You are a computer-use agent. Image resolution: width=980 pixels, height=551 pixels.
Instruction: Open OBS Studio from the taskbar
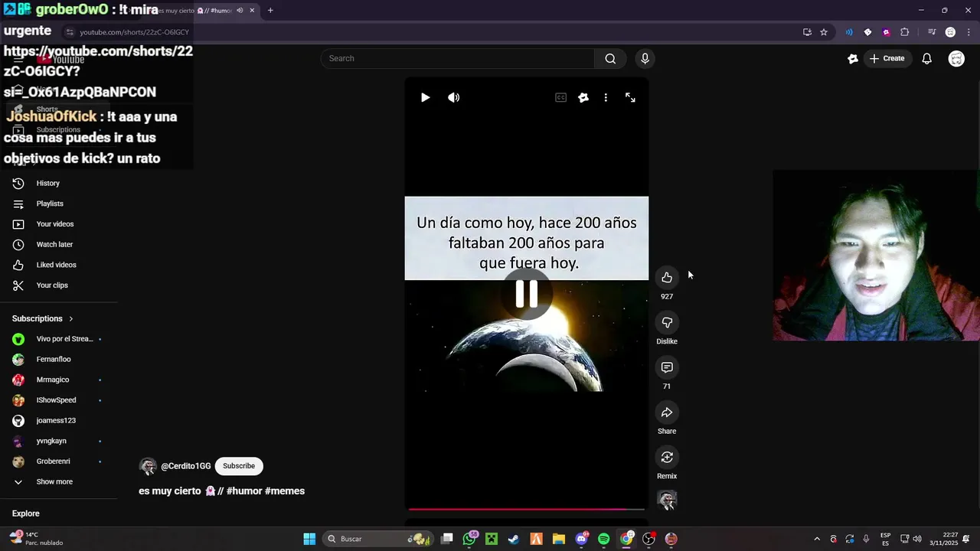648,539
